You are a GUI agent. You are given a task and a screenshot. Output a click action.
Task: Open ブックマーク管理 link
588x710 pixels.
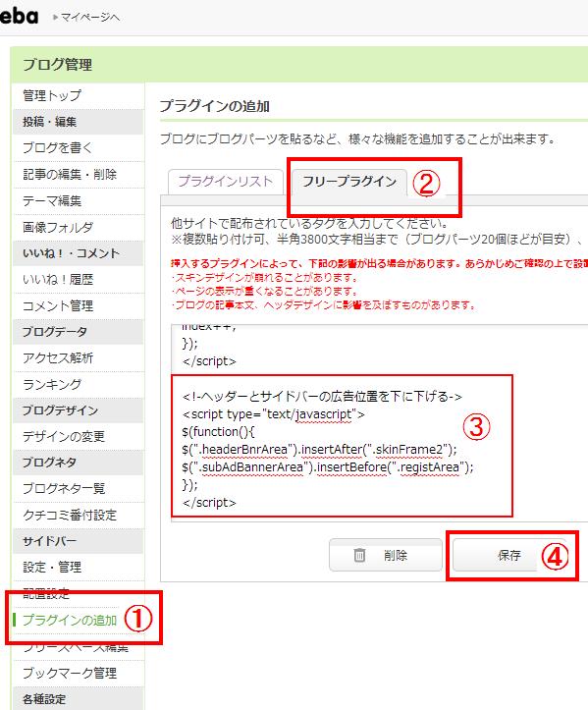[70, 673]
